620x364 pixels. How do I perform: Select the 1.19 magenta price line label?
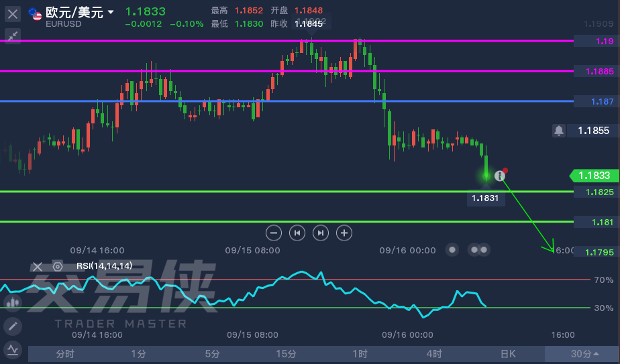pos(595,41)
